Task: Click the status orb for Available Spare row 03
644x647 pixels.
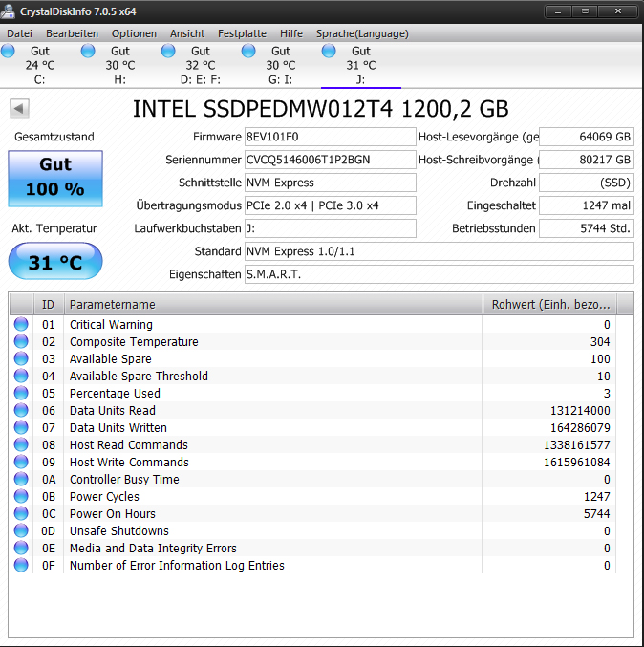Action: pyautogui.click(x=21, y=358)
